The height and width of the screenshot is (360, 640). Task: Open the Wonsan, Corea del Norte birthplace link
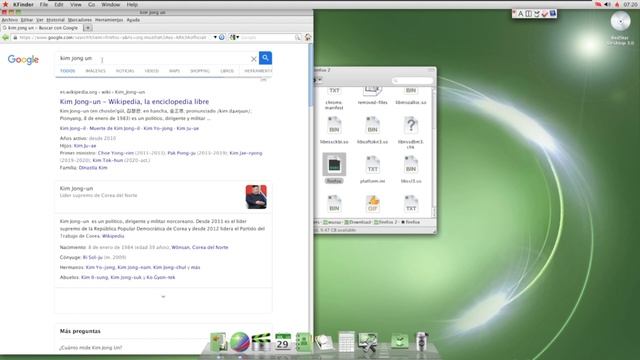[x=200, y=247]
